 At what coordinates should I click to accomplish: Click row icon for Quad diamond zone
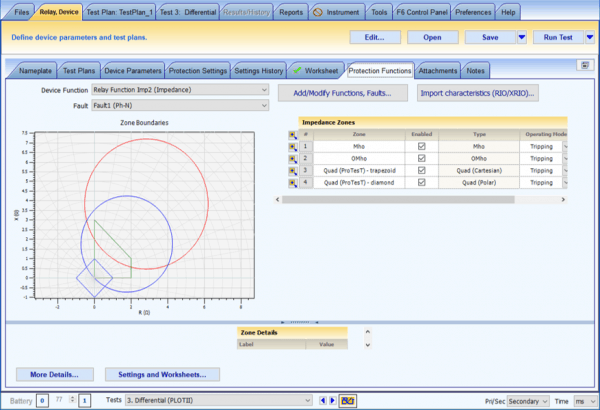tap(291, 184)
